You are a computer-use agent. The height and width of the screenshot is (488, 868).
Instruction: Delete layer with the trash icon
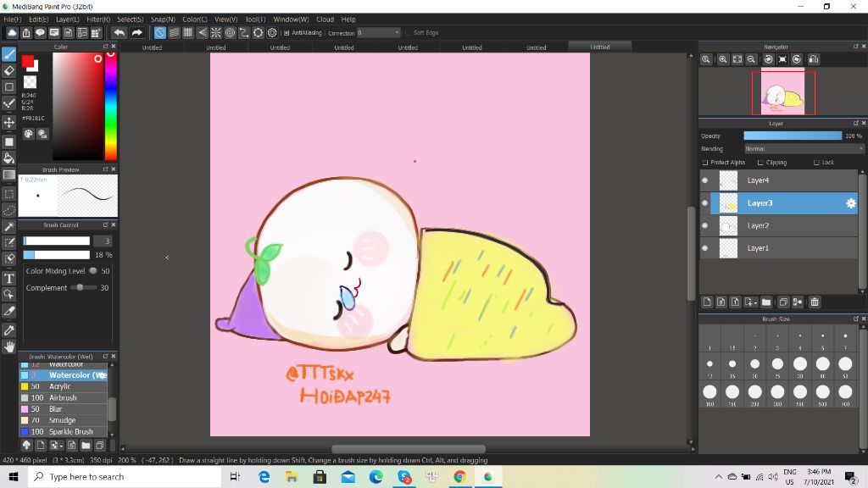click(815, 302)
